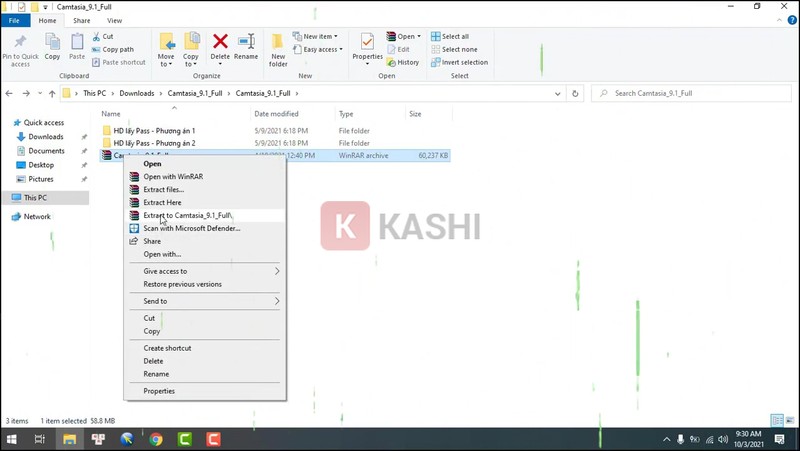Open Google Chrome from the taskbar
Image resolution: width=800 pixels, height=451 pixels.
pos(156,439)
